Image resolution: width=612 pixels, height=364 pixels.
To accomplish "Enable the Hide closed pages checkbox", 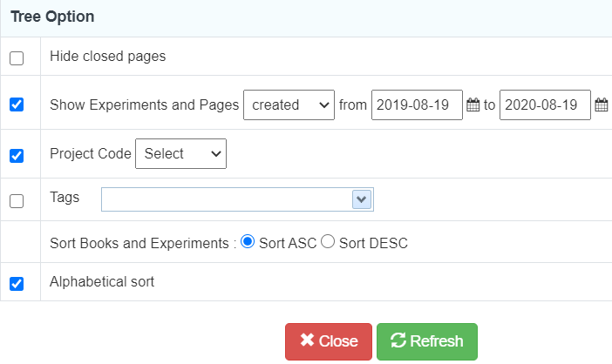I will click(17, 58).
